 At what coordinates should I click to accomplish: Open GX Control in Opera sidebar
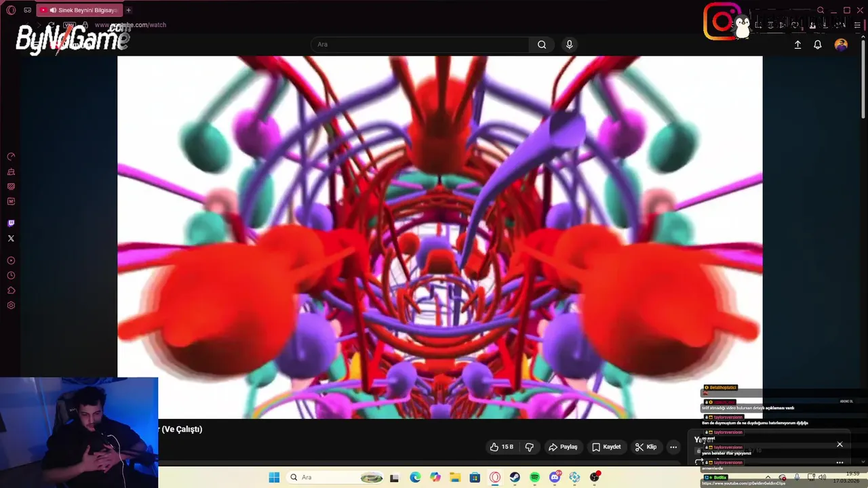[x=11, y=157]
